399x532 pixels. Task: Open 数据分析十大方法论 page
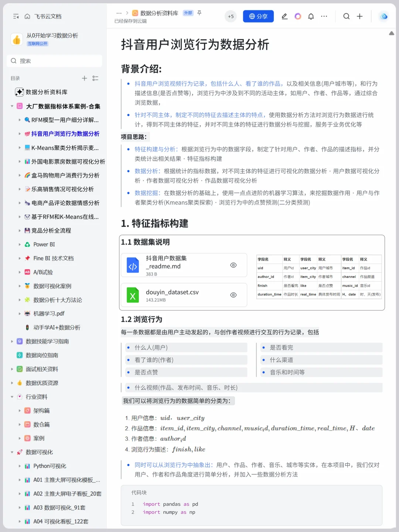(58, 300)
